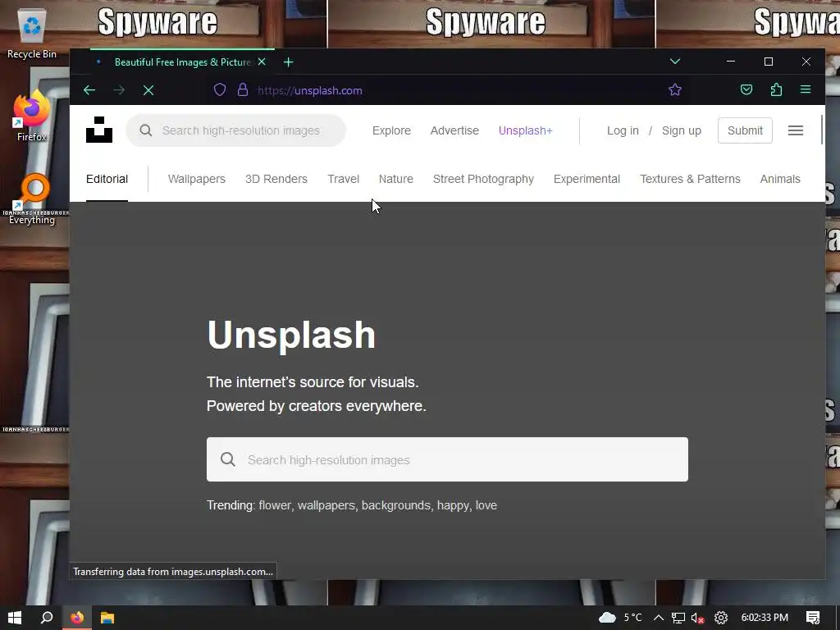Viewport: 840px width, 630px height.
Task: Select the Travel category
Action: click(344, 179)
